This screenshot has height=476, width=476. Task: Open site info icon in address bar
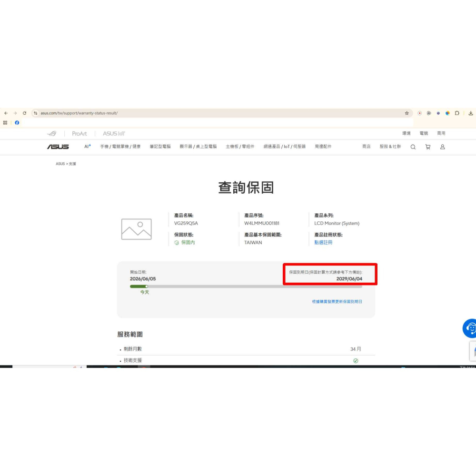click(36, 113)
